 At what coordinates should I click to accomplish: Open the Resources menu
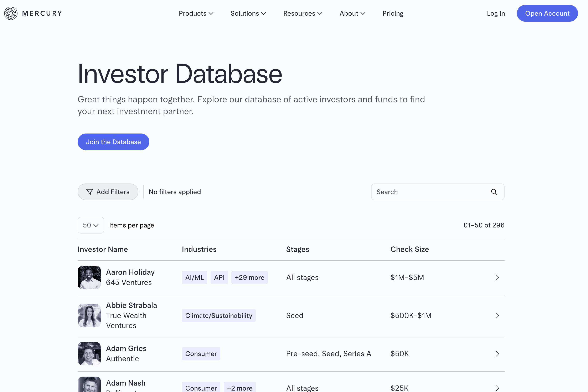pos(303,13)
